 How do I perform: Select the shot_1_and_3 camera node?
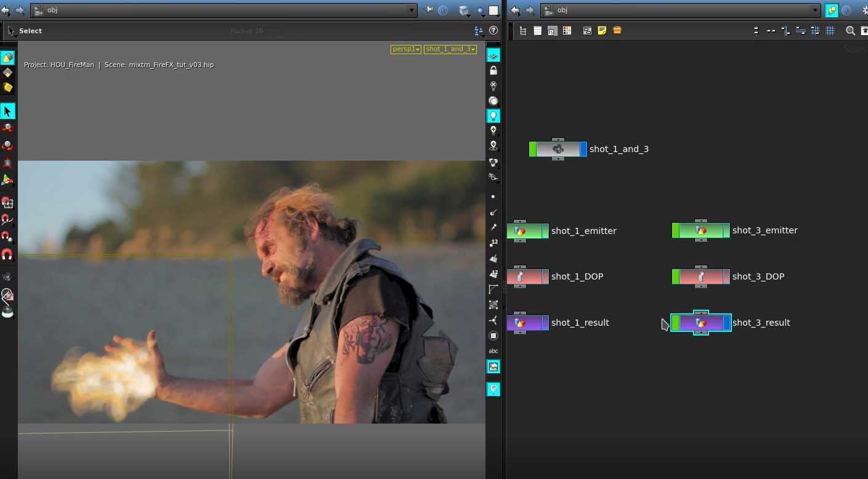(x=558, y=149)
